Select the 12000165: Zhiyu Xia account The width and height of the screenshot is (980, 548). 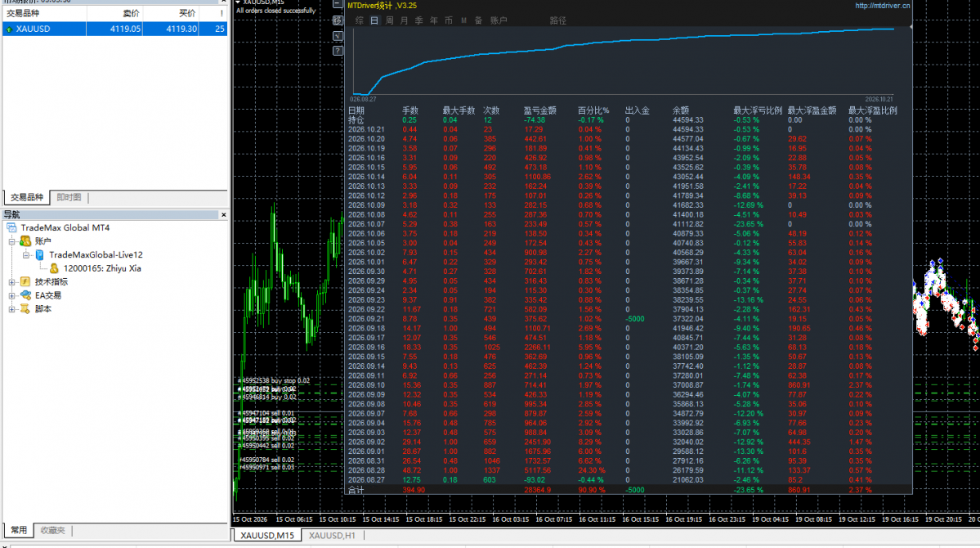pyautogui.click(x=102, y=268)
